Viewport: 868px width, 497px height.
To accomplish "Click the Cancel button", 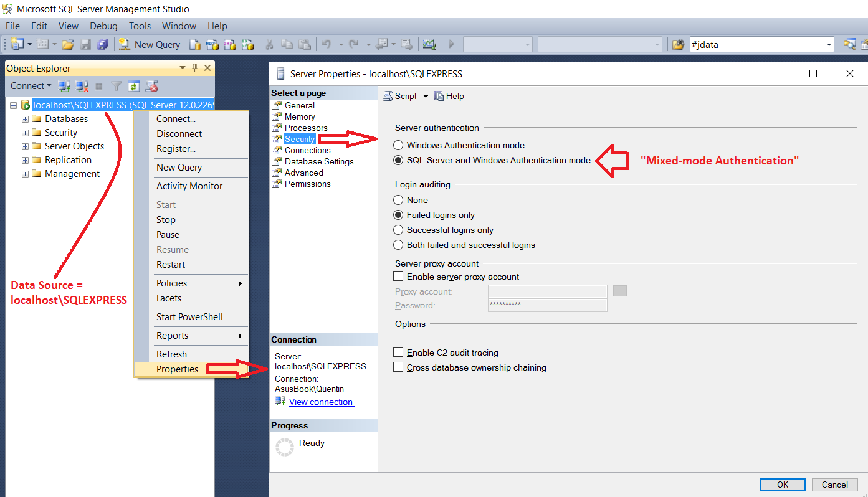I will 834,485.
